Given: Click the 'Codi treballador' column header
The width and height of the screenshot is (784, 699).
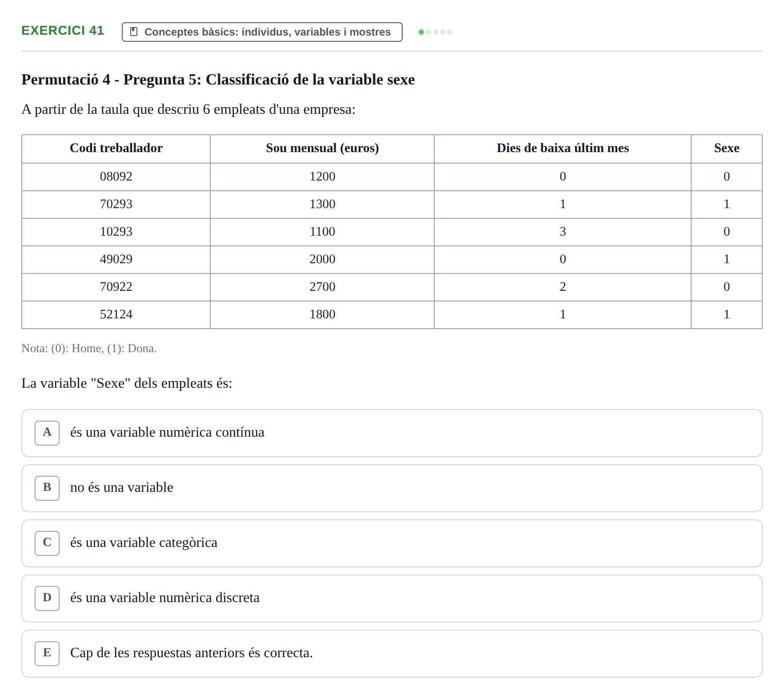Looking at the screenshot, I should coord(116,149).
